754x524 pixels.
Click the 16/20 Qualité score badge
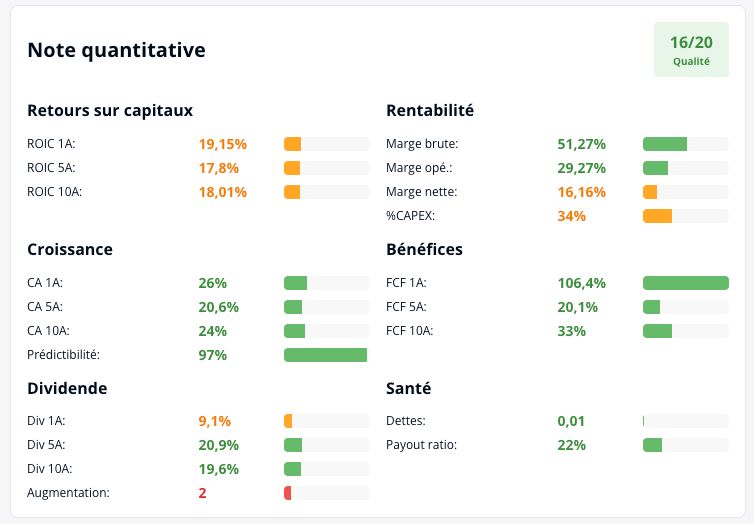point(691,50)
